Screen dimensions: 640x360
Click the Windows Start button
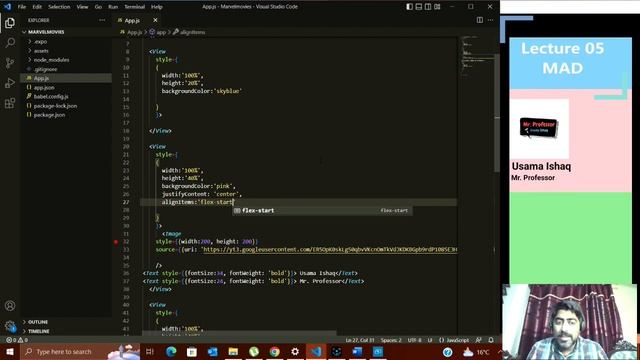(x=10, y=352)
